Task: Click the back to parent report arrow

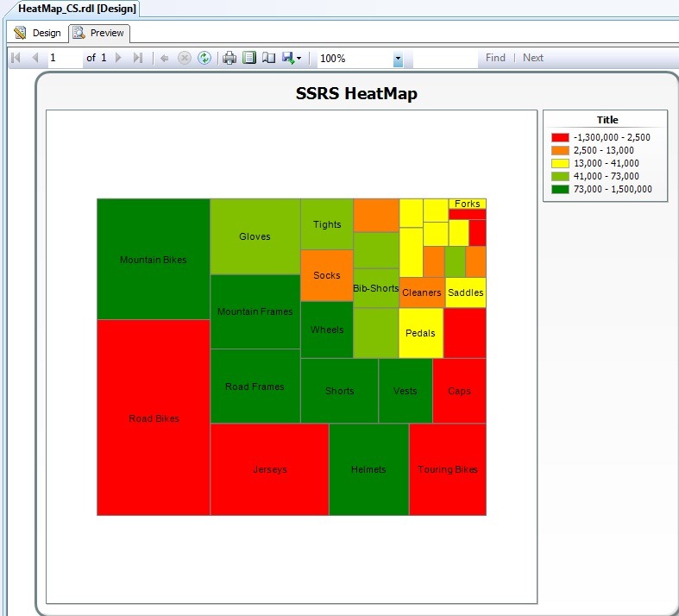Action: [164, 58]
